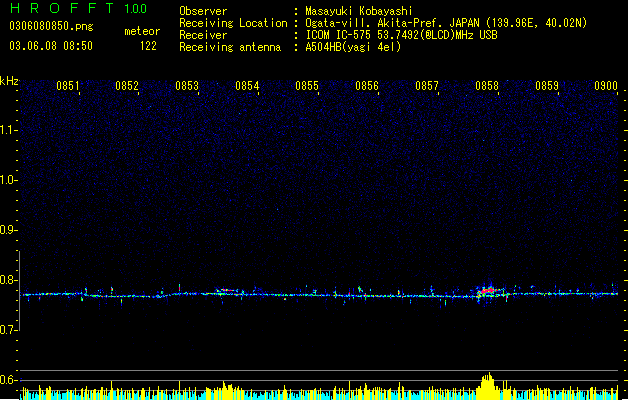
Task: Click the HROFFT 1.0.0 title text
Action: pyautogui.click(x=79, y=8)
